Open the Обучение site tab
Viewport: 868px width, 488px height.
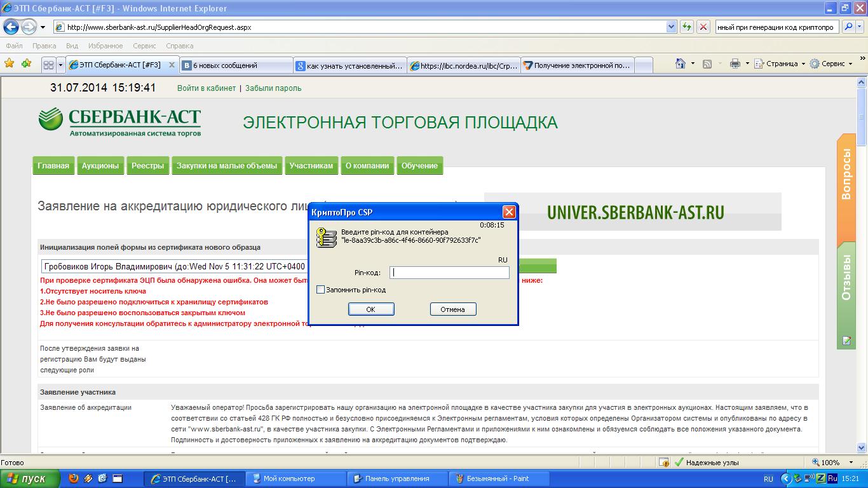pyautogui.click(x=419, y=166)
